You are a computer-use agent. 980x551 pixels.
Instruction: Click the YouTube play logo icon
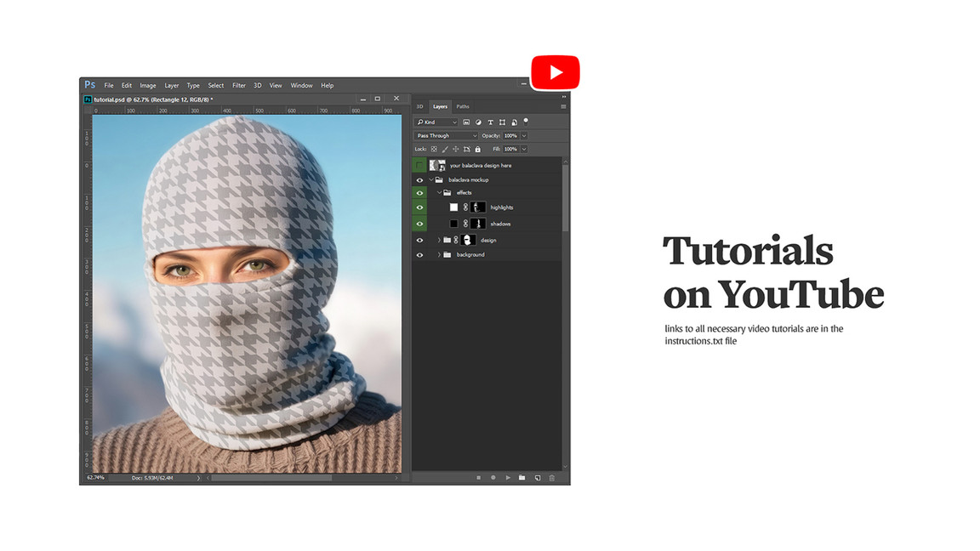coord(555,71)
